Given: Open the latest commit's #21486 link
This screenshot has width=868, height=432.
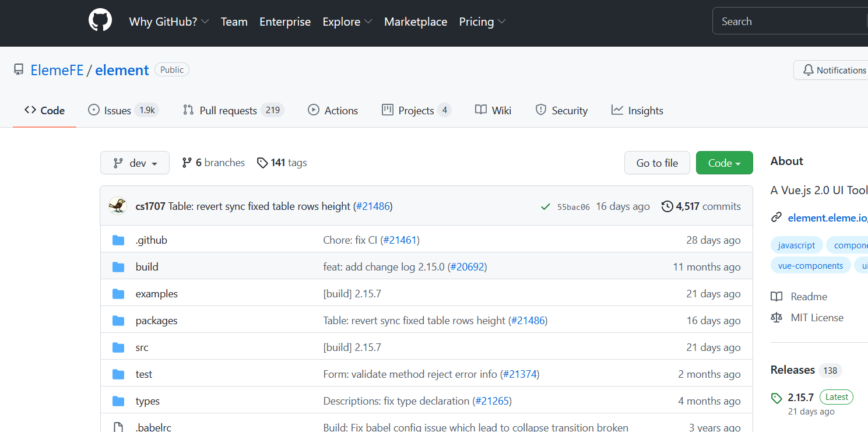Looking at the screenshot, I should pos(373,206).
